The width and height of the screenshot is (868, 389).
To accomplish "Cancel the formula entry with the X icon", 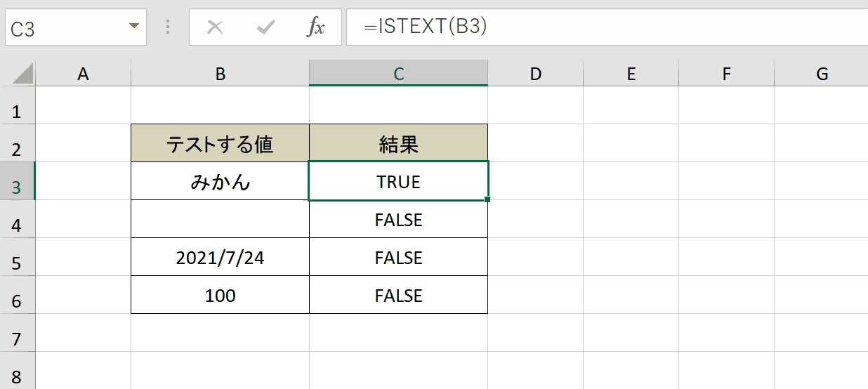I will click(215, 27).
